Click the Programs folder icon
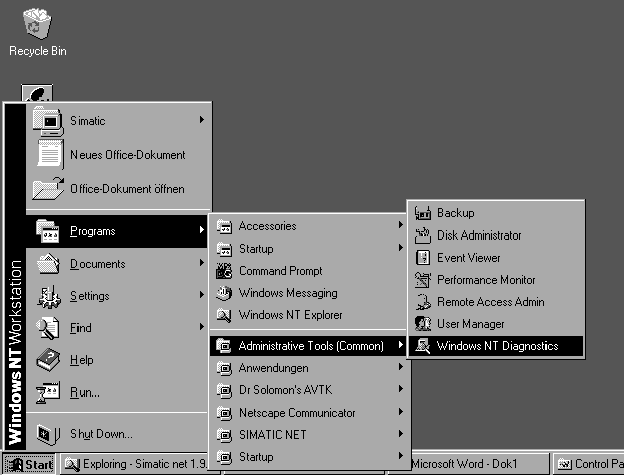624x475 pixels. click(47, 231)
